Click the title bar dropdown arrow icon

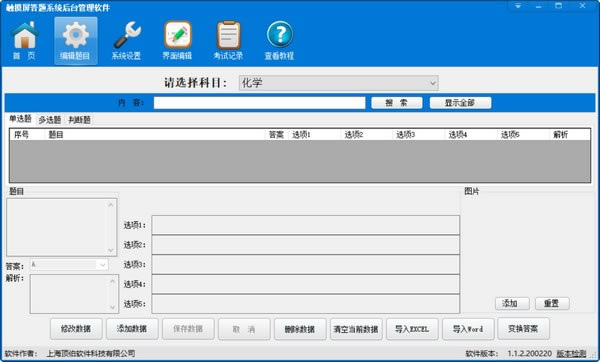coord(518,6)
